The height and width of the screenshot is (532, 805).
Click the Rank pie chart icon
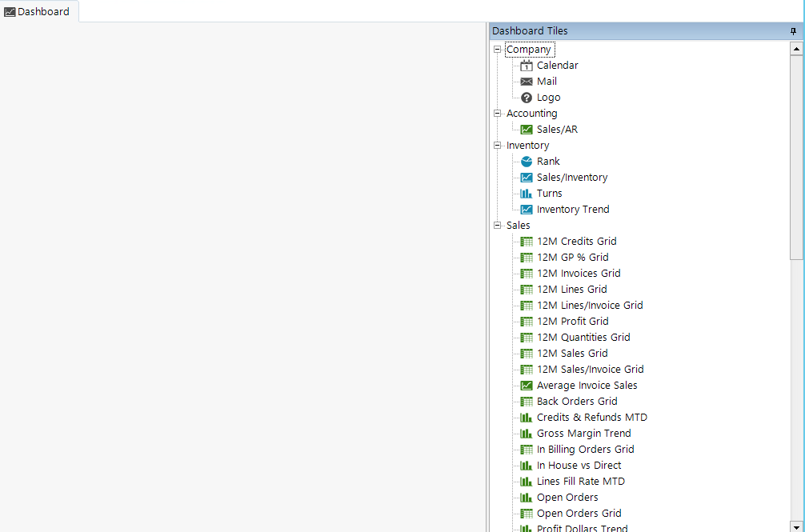click(x=526, y=162)
